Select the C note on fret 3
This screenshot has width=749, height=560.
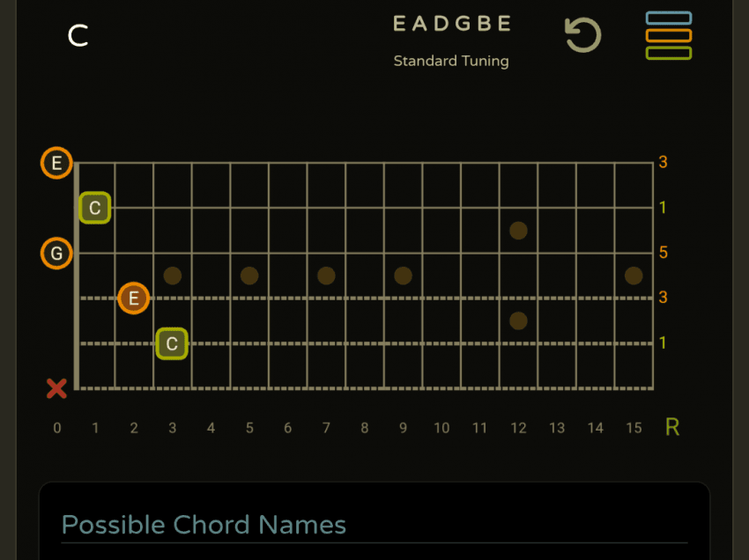coord(172,343)
